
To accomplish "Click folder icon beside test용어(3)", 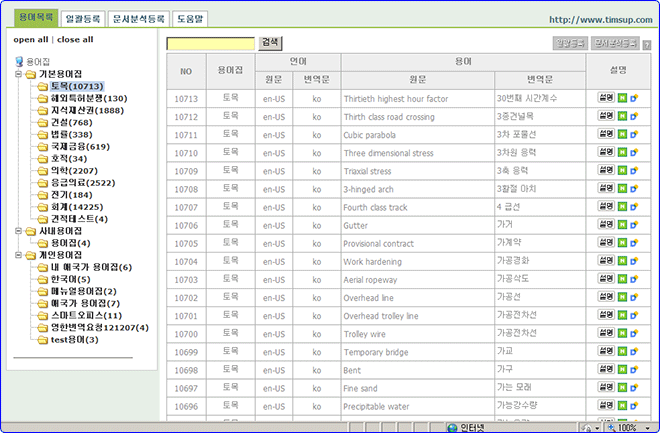I will 43,340.
